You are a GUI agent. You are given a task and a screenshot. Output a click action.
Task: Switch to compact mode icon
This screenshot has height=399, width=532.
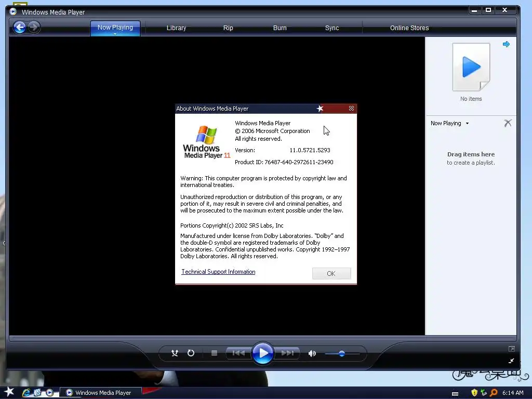click(x=511, y=361)
